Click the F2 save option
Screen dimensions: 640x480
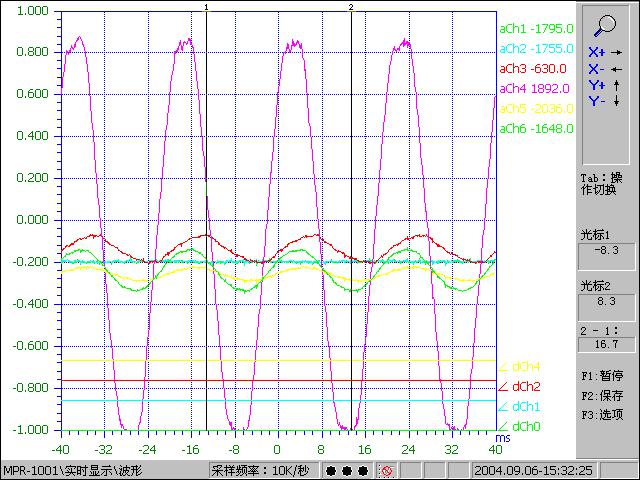[606, 395]
